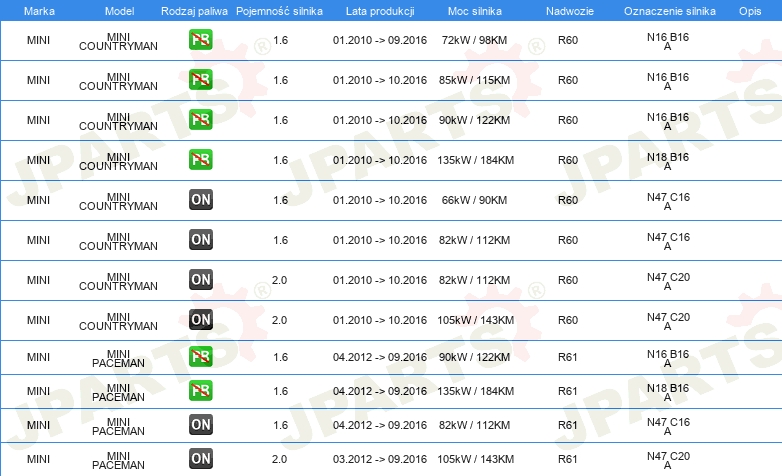
Task: Click the Rodzaj paliwa column header
Action: click(194, 11)
